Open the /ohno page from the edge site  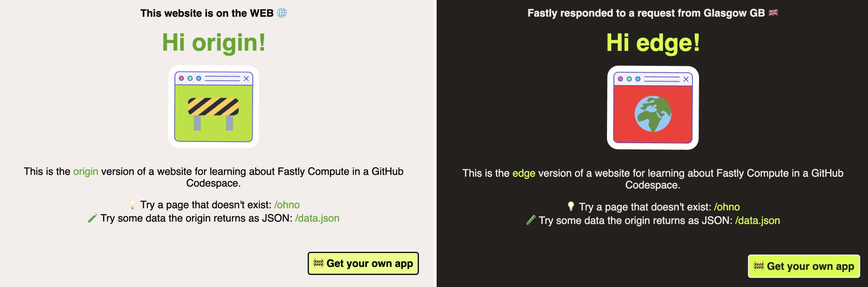pos(728,207)
